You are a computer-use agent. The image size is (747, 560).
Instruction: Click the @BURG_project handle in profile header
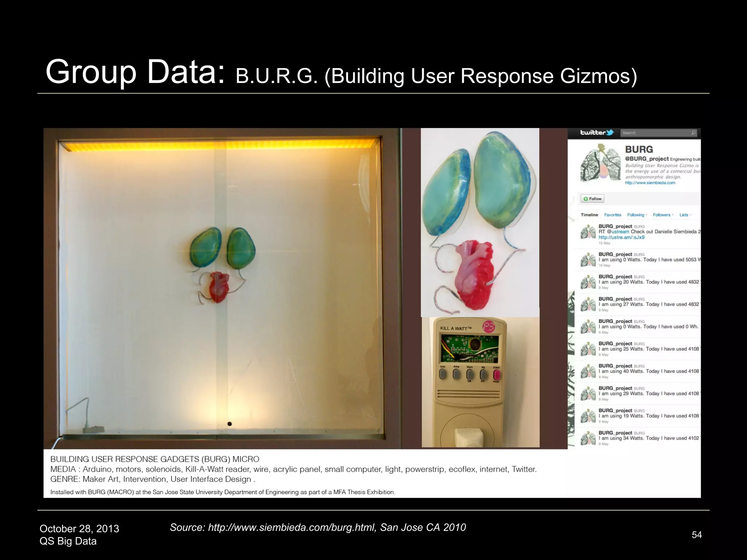click(647, 159)
